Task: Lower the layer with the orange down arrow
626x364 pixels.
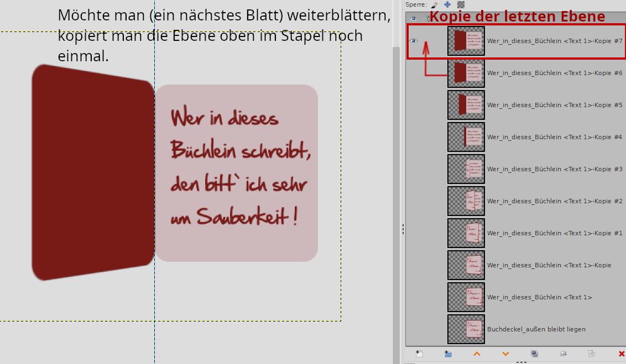Action: pyautogui.click(x=505, y=354)
